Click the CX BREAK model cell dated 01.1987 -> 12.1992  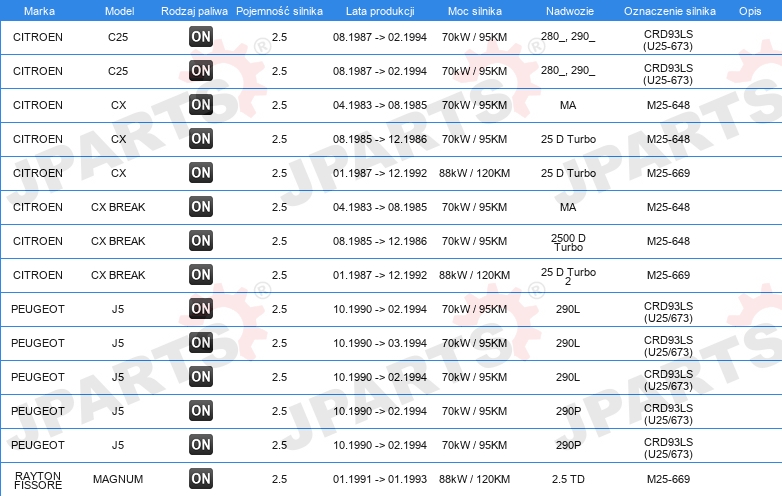[x=118, y=275]
